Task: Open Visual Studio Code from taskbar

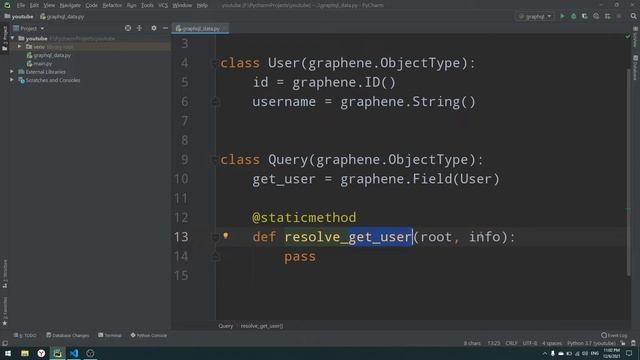Action: [74, 353]
